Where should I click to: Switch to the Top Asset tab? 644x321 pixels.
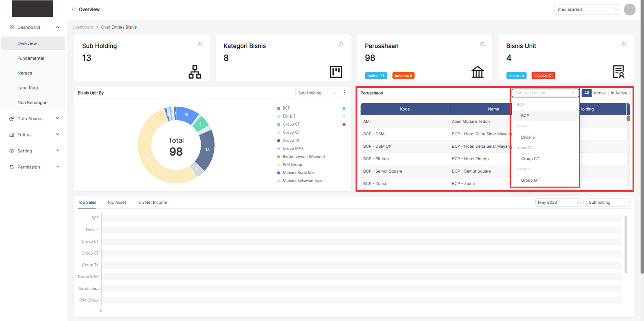116,203
